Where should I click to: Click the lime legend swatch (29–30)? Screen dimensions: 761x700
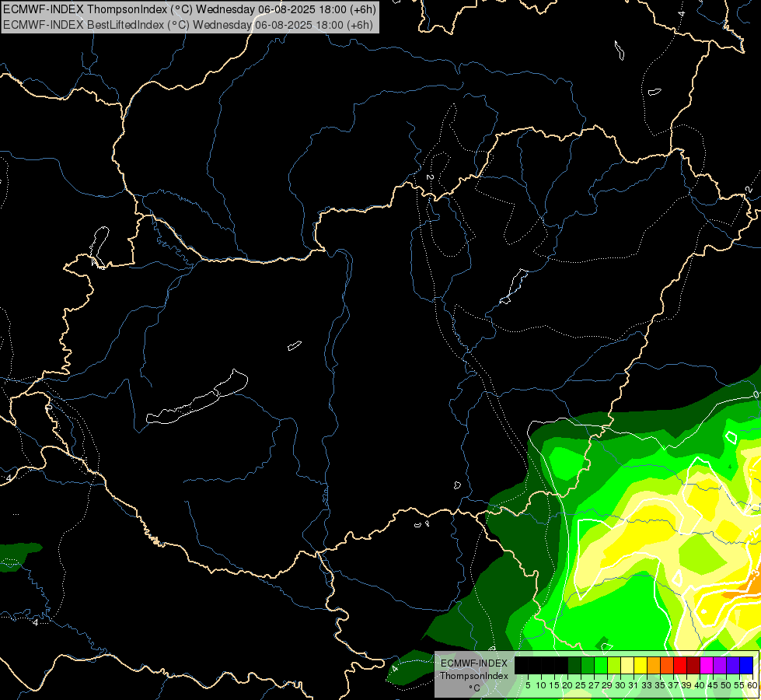tap(614, 665)
